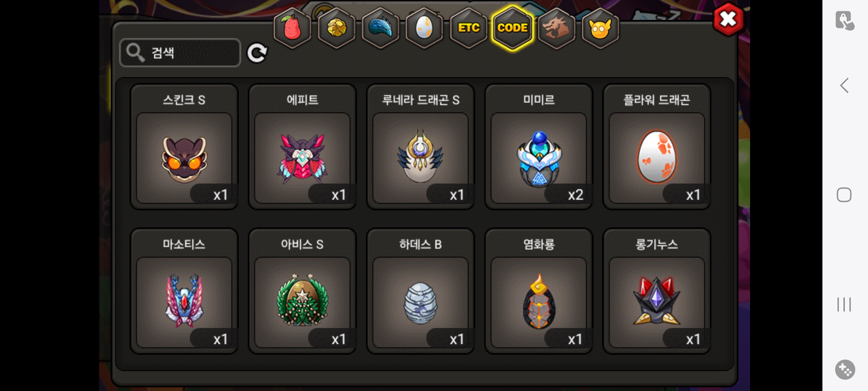Open the brown dragon head category

pos(557,28)
